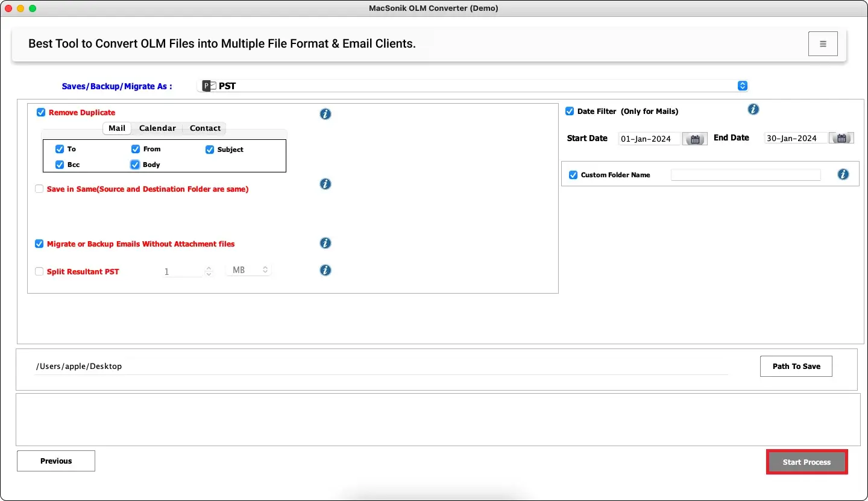Uncheck Migrate Emails Without Attachment files

pos(39,244)
